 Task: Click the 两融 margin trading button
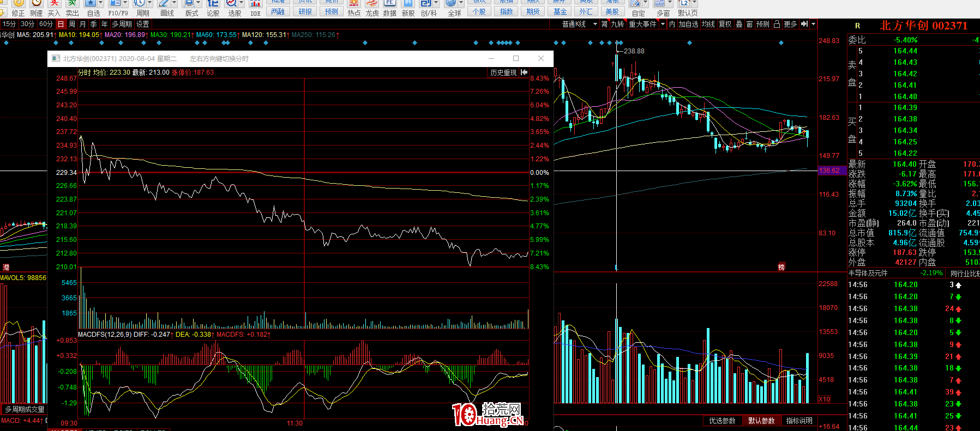[278, 11]
